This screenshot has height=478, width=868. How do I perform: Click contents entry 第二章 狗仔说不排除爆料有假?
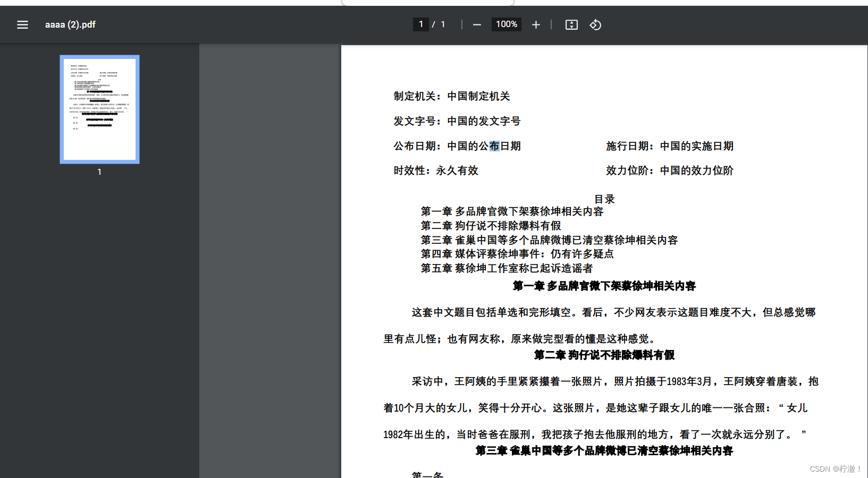(x=491, y=226)
